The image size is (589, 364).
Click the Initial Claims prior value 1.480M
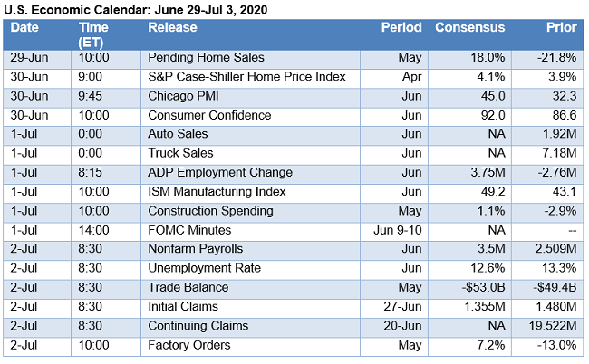pyautogui.click(x=555, y=307)
